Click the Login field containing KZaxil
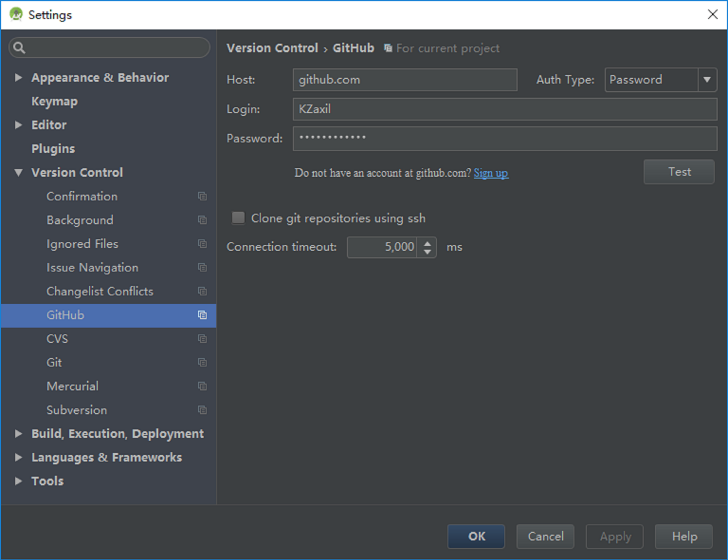Image resolution: width=728 pixels, height=560 pixels. 505,109
